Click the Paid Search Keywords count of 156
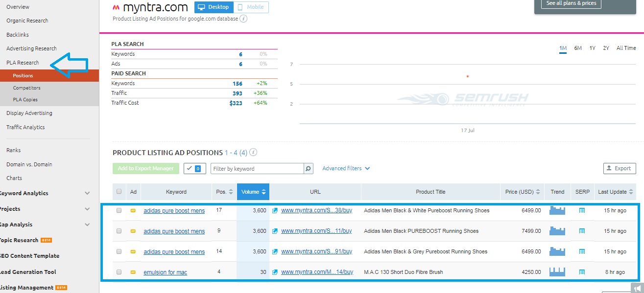 238,84
